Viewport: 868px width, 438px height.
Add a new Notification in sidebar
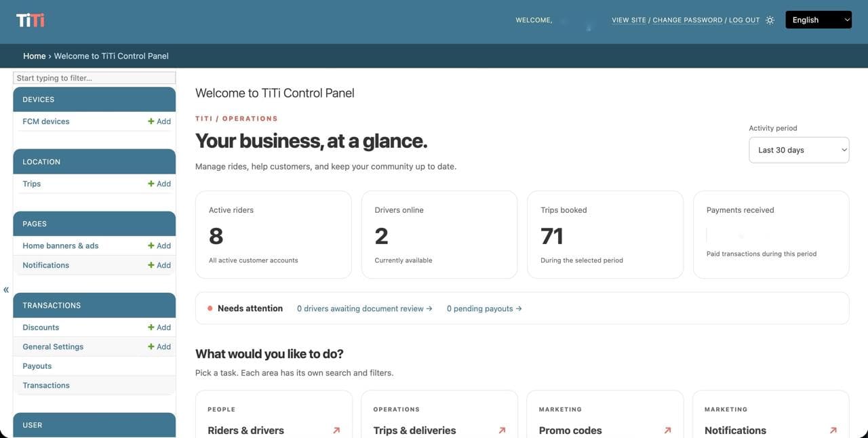pyautogui.click(x=159, y=265)
